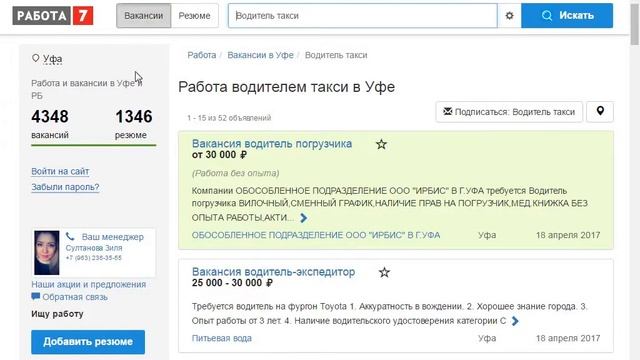This screenshot has height=360, width=640.
Task: Click the Работа 7 site logo
Action: [53, 16]
